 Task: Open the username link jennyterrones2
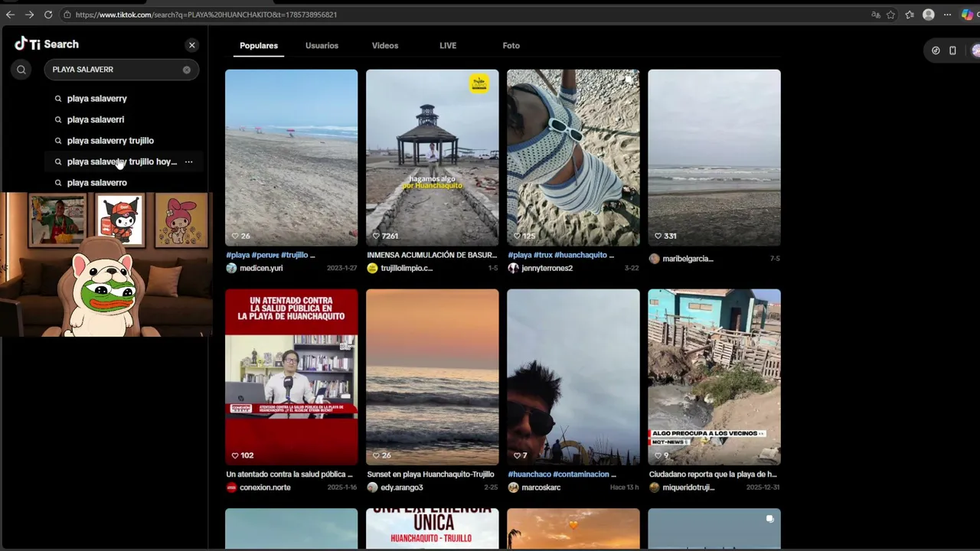[x=547, y=269]
